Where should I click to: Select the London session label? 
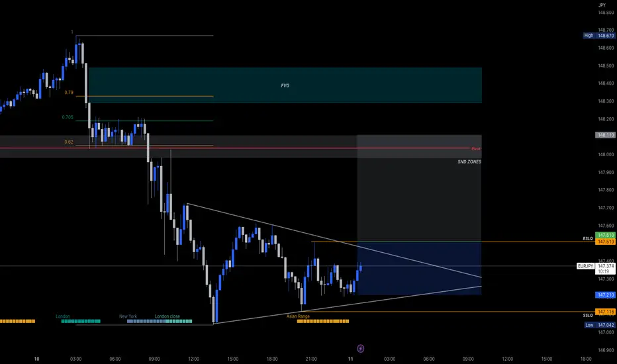(x=63, y=316)
